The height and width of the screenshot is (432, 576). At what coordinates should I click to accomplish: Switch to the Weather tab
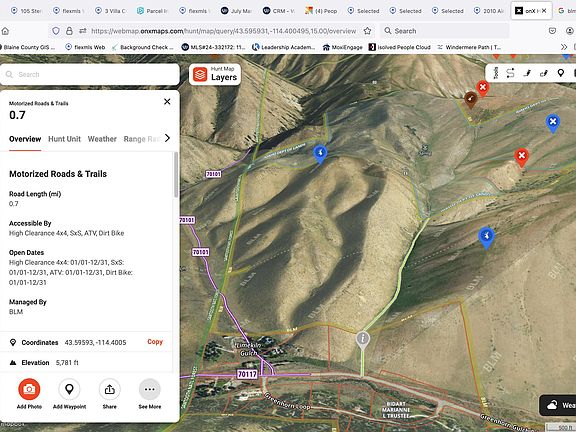pos(102,139)
